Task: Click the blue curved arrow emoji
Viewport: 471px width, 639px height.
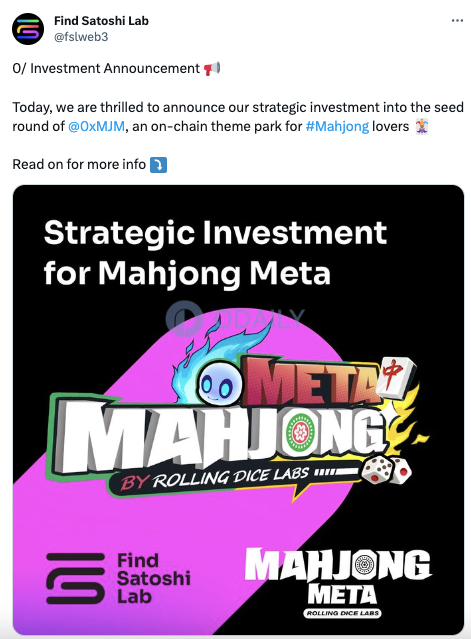Action: click(158, 165)
